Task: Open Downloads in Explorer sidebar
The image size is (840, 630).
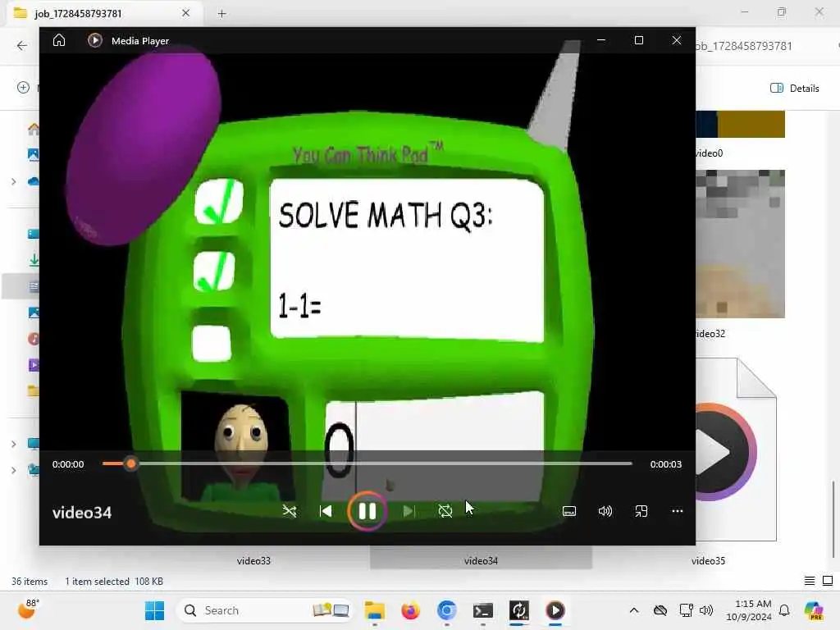Action: 34,260
